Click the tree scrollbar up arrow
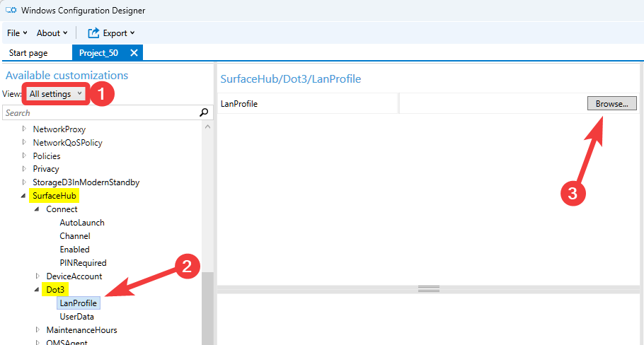Image resolution: width=644 pixels, height=345 pixels. [x=207, y=127]
